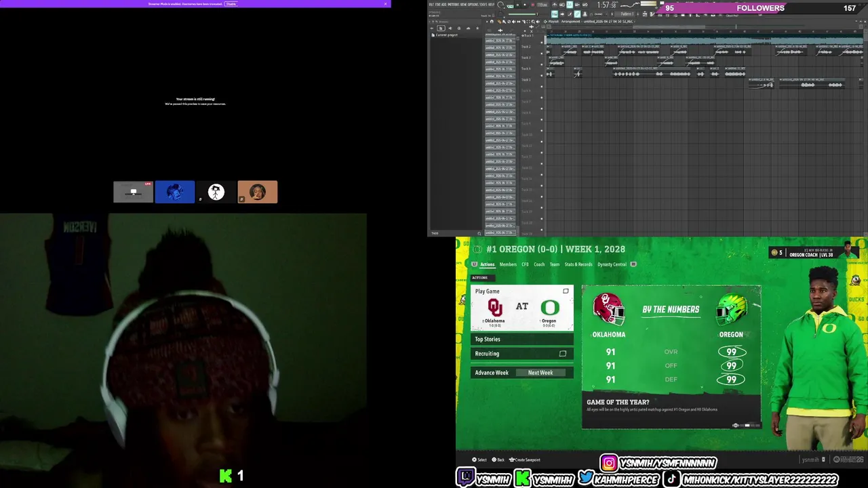
Task: Open the Pattern 1 selector dropdown
Action: [x=627, y=14]
